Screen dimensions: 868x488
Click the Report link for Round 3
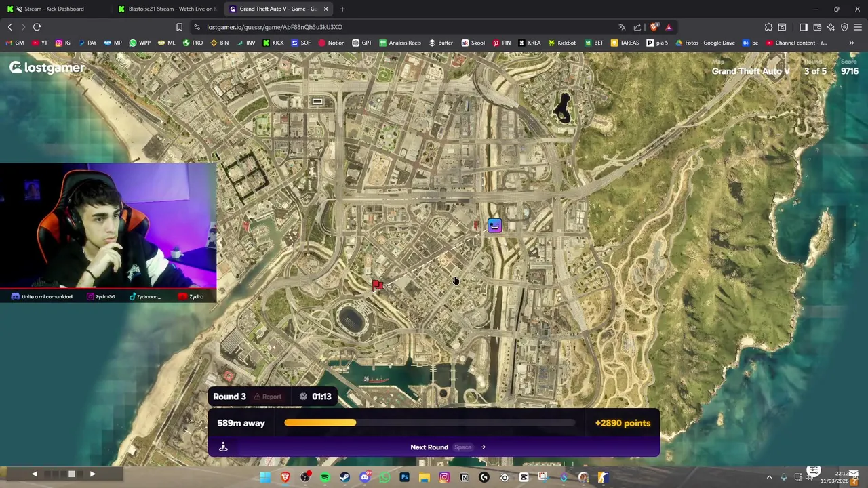(267, 396)
